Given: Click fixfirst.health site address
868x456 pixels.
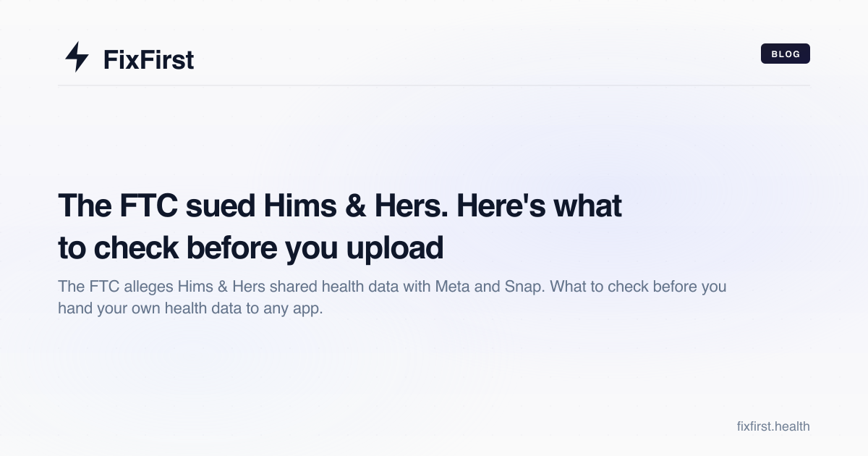Looking at the screenshot, I should (773, 426).
